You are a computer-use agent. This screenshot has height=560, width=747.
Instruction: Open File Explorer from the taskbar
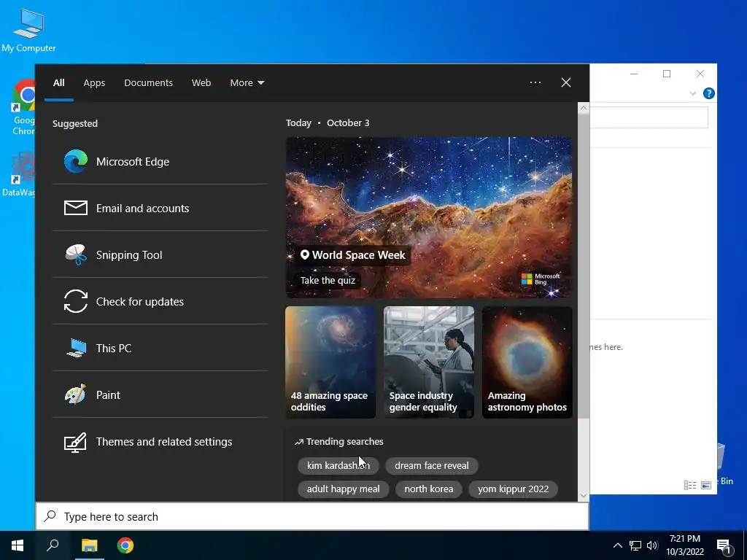tap(89, 545)
